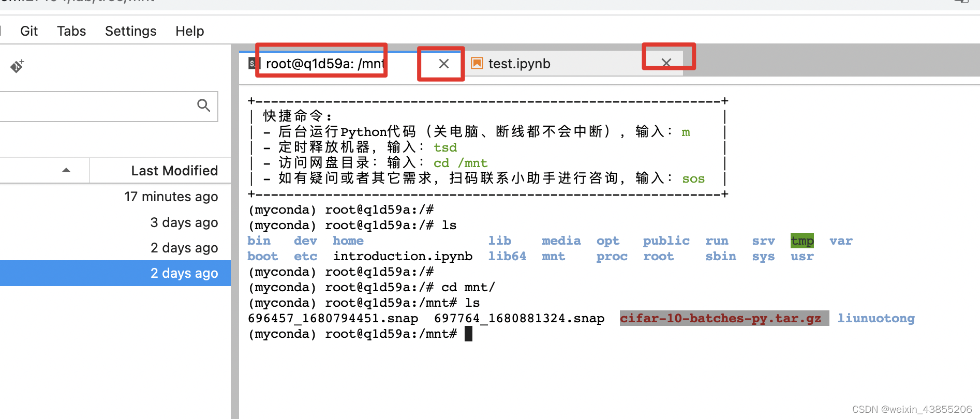Click '696457_1680794451.snap' in terminal output
This screenshot has height=419, width=980.
point(333,319)
